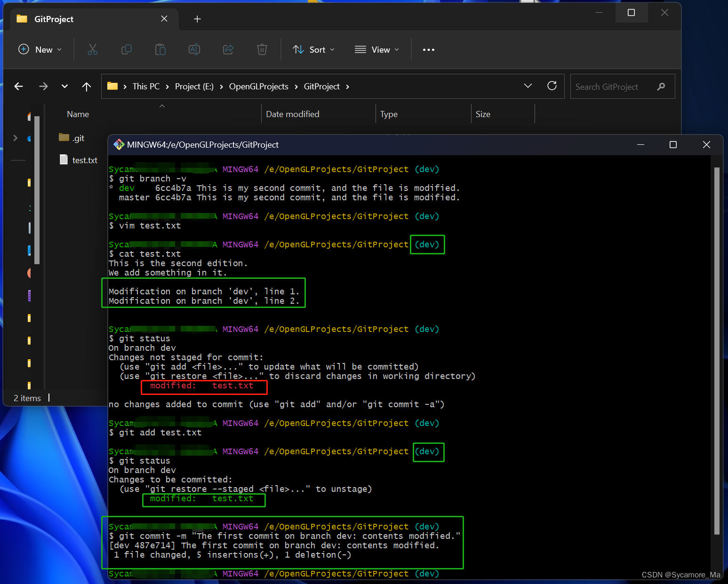Go back with the left arrow
728x584 pixels.
click(x=19, y=87)
